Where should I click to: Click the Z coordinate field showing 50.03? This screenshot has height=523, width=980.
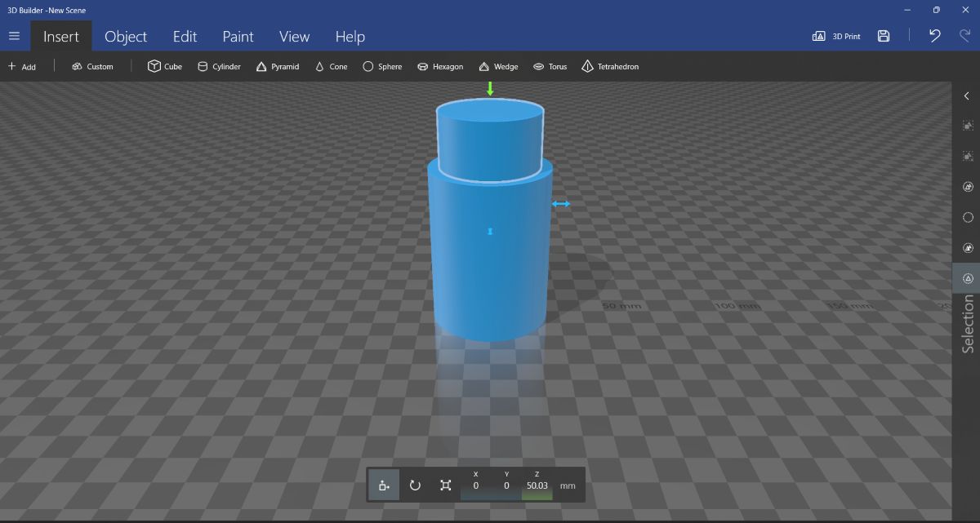click(537, 485)
